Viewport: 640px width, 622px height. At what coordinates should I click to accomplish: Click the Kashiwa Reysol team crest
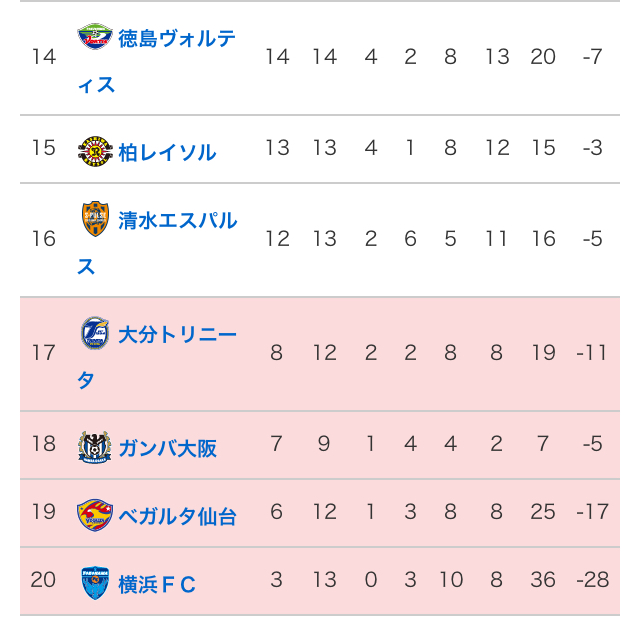95,151
